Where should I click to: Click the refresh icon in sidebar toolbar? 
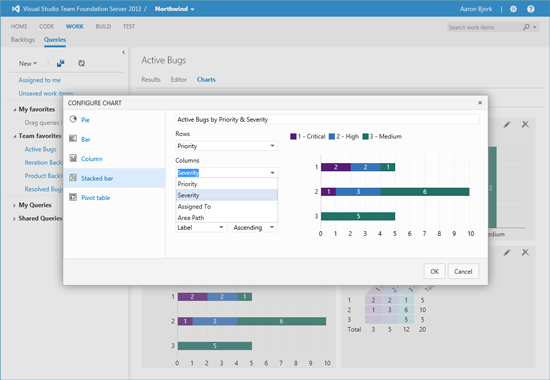click(x=81, y=63)
